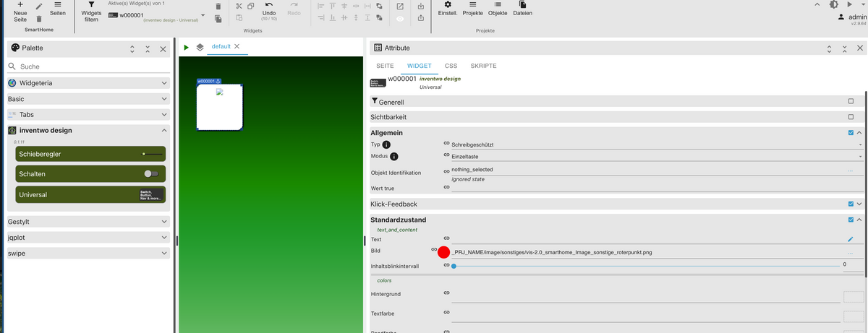
Task: Open the Modus Einzeltaste dropdown
Action: (658, 157)
